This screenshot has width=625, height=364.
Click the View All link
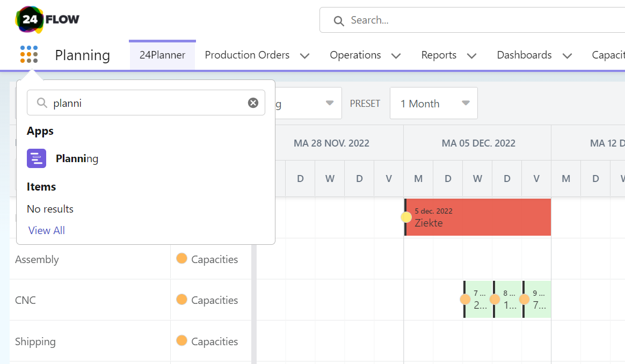coord(47,230)
